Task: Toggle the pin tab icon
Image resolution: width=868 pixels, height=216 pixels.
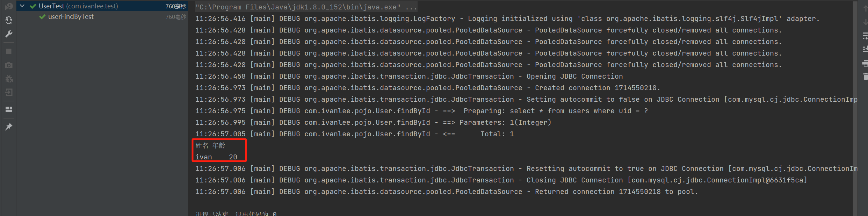Action: pyautogui.click(x=9, y=127)
